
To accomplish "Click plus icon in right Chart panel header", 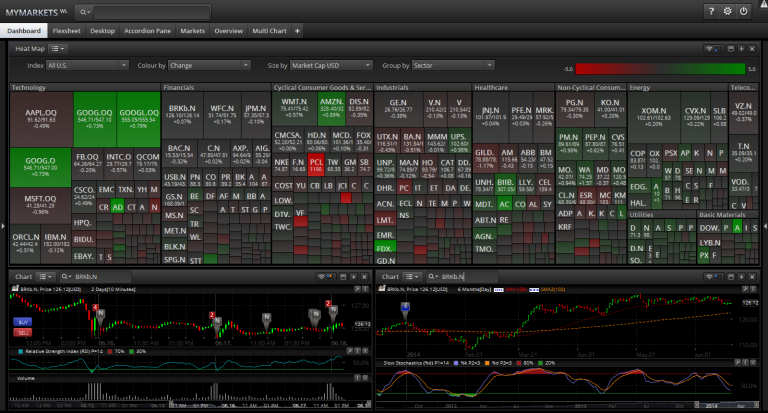I will (742, 277).
